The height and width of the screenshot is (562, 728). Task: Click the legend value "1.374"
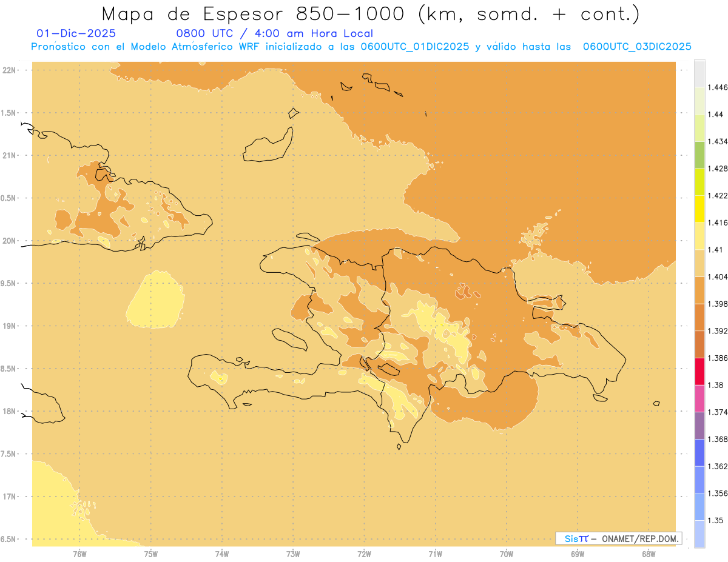click(718, 412)
